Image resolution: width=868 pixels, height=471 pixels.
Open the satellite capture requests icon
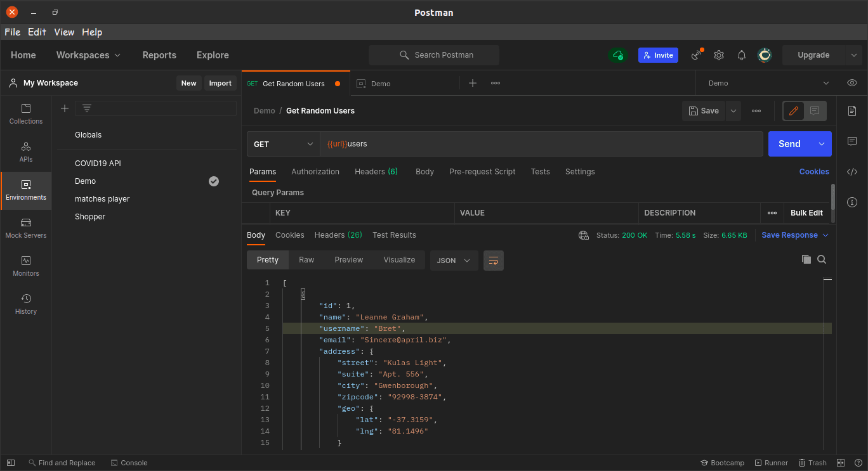(697, 55)
